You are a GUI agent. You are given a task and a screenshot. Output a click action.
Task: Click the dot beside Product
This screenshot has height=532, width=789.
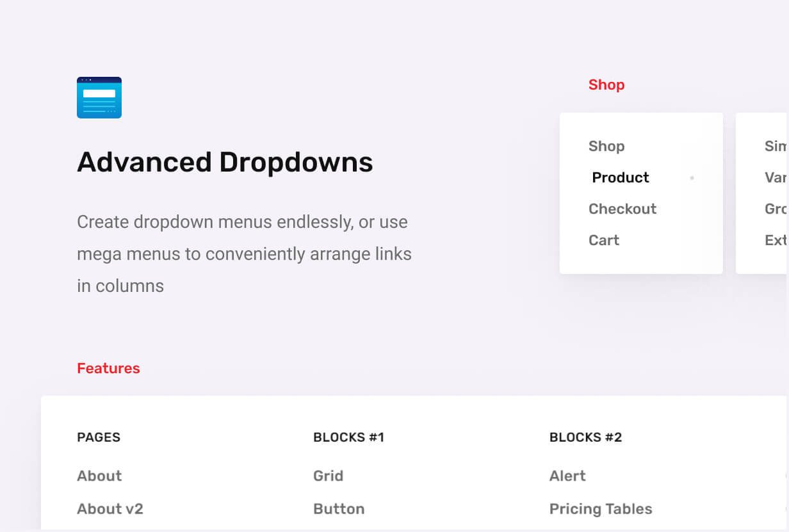[x=692, y=178]
